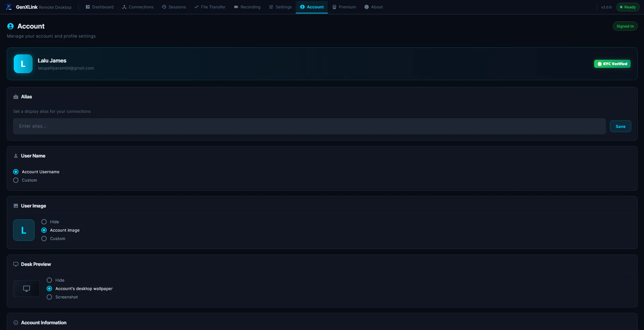
Task: Select the Account tab
Action: pyautogui.click(x=312, y=7)
